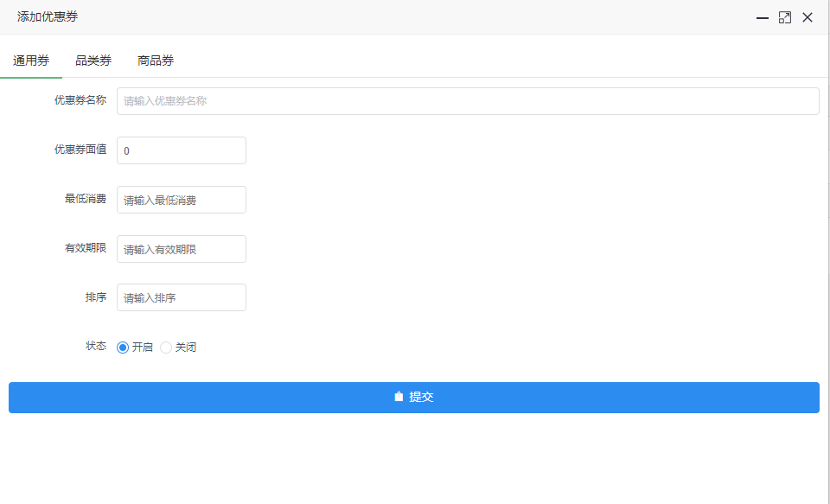Click the 最低消费 label text
830x504 pixels.
click(x=86, y=199)
